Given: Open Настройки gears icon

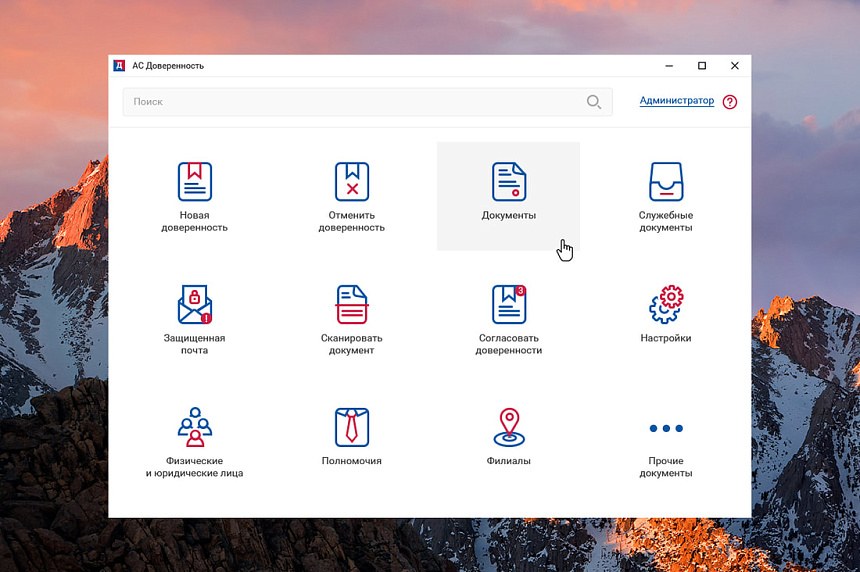Looking at the screenshot, I should pyautogui.click(x=666, y=304).
